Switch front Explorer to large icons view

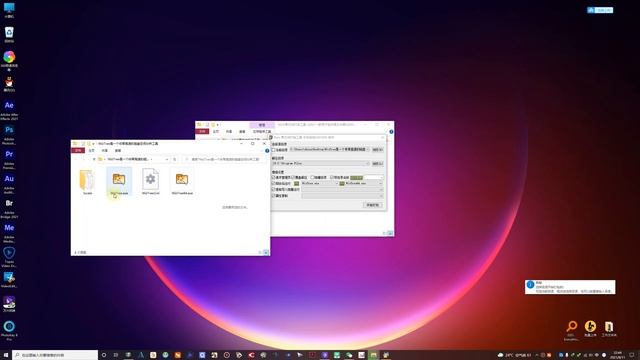pos(266,253)
